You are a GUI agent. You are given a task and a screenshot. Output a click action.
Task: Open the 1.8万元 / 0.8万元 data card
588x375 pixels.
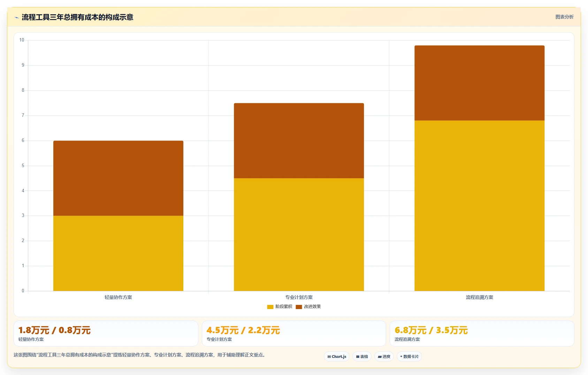[x=106, y=333]
